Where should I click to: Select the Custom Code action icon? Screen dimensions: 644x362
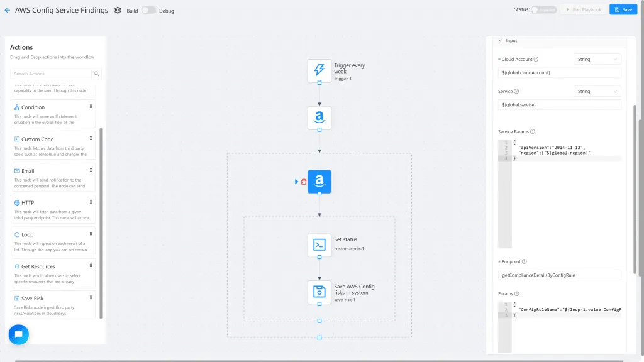(x=17, y=139)
